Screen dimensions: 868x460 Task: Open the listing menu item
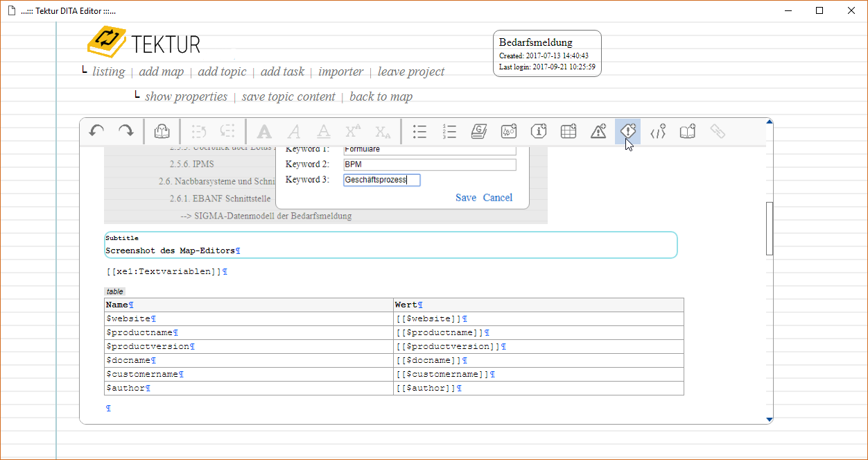tap(109, 72)
